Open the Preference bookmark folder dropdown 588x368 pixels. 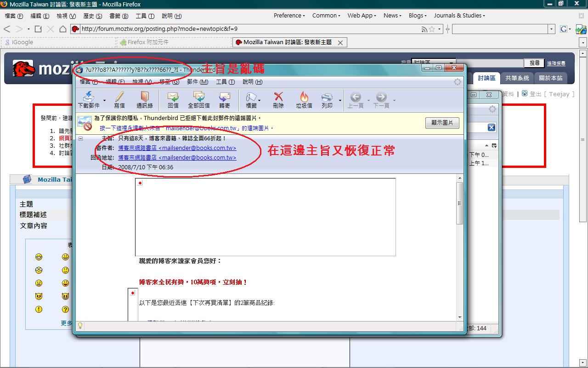[289, 15]
